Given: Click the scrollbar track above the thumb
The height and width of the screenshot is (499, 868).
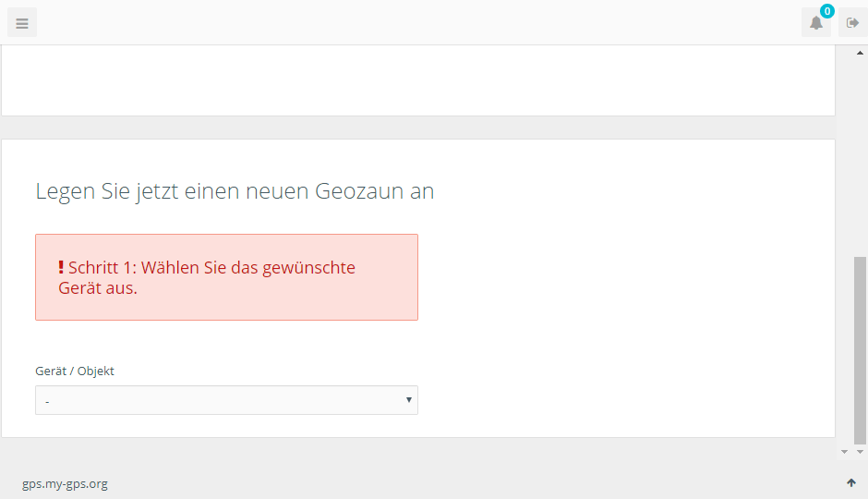Looking at the screenshot, I should pos(860,157).
